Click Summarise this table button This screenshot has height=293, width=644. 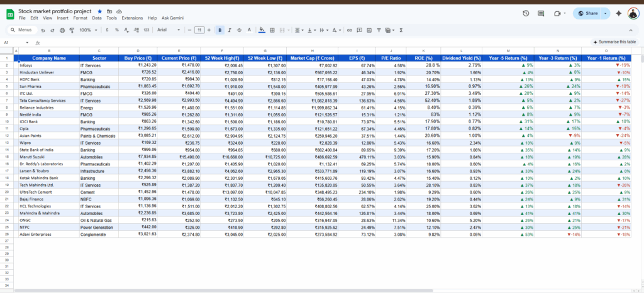[614, 41]
